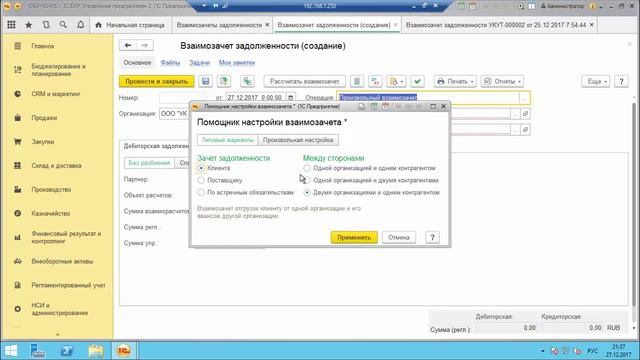The height and width of the screenshot is (360, 640).
Task: Click the Номер input field
Action: pos(182,98)
